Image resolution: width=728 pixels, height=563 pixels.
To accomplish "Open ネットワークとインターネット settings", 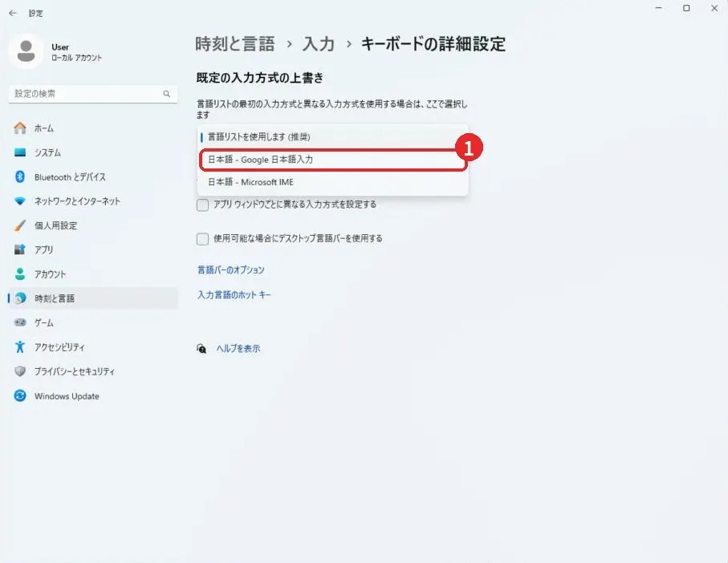I will pyautogui.click(x=93, y=200).
